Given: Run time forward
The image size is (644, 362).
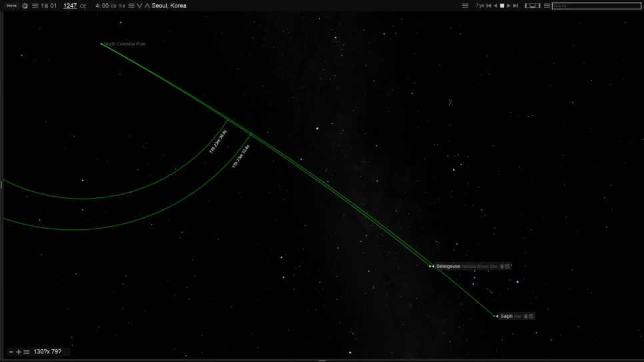Looking at the screenshot, I should (509, 6).
